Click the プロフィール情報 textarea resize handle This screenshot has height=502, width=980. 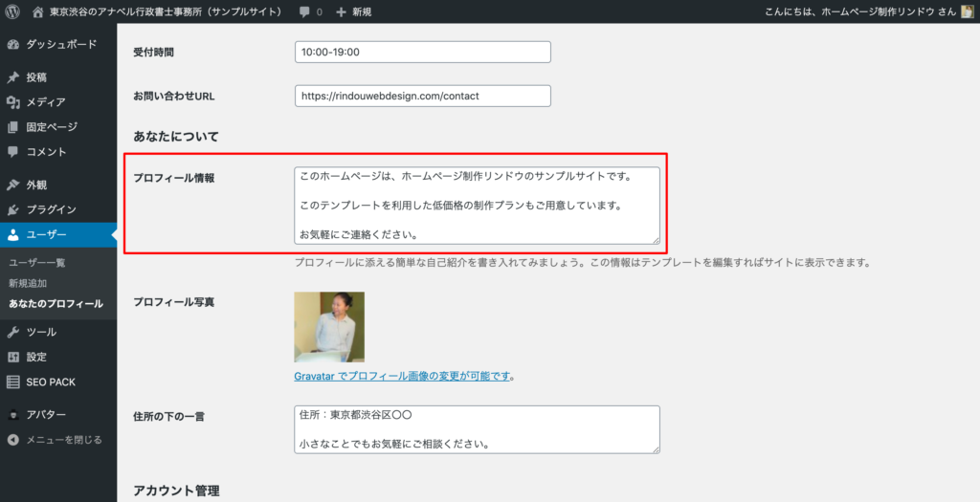tap(656, 240)
